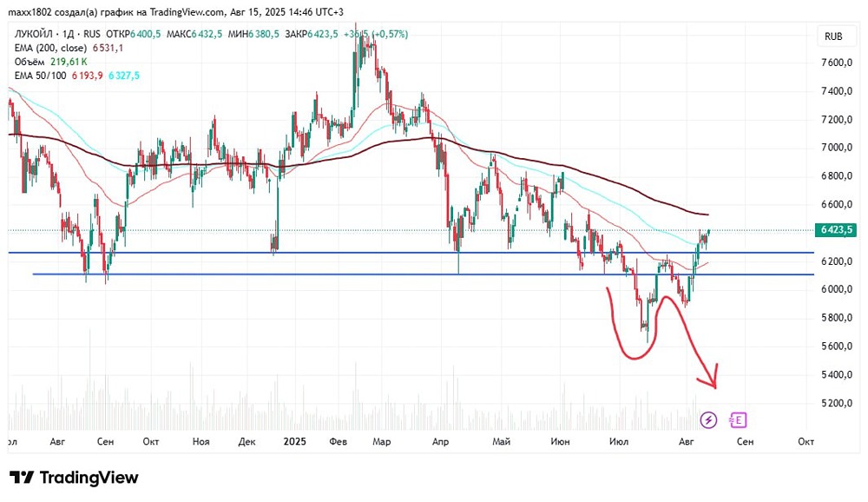The image size is (868, 502).
Task: Click the 6 000,0 price axis label
Action: click(837, 289)
